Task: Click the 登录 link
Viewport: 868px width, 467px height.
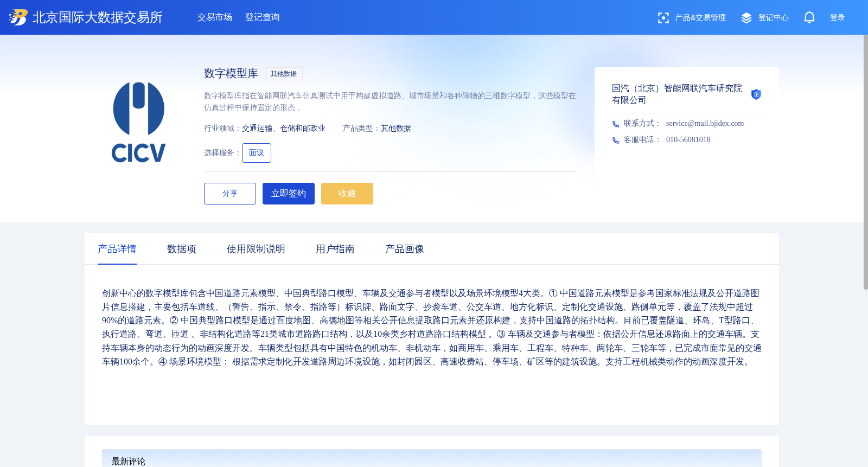Action: click(838, 18)
